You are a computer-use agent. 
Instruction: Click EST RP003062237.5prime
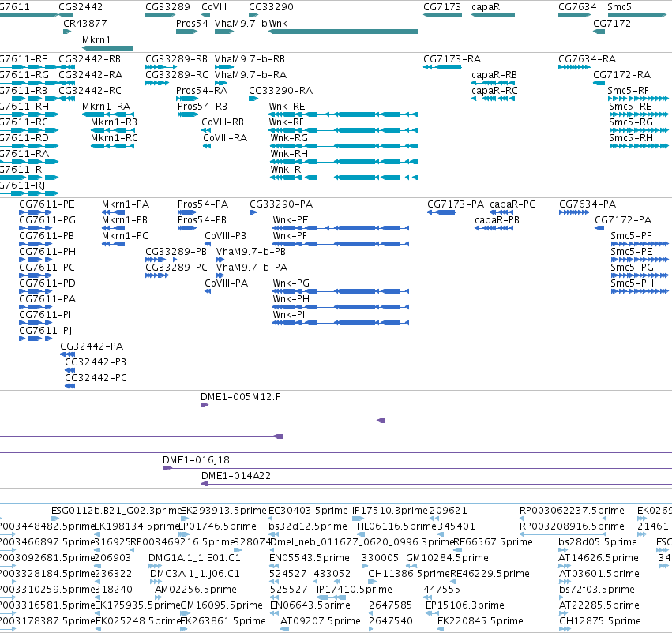coord(572,511)
